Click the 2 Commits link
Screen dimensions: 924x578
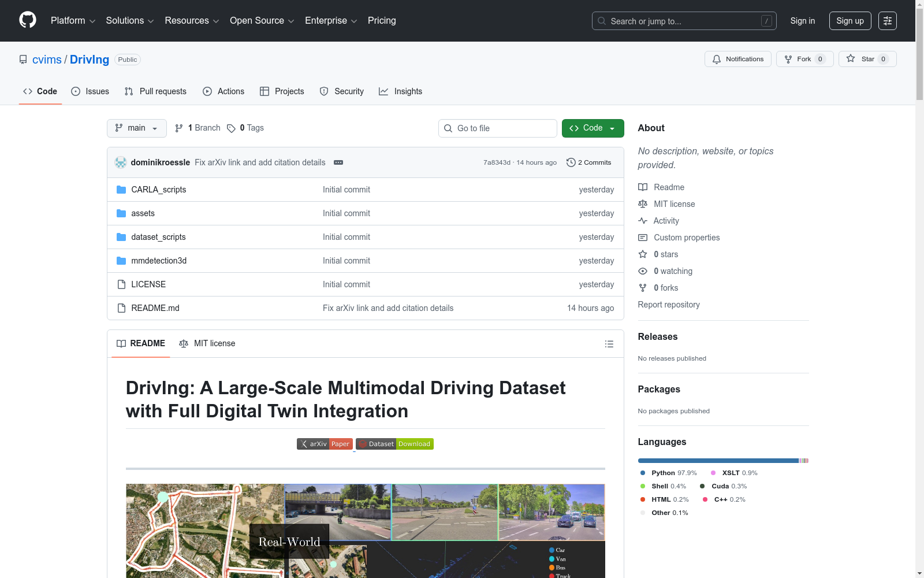(x=589, y=162)
